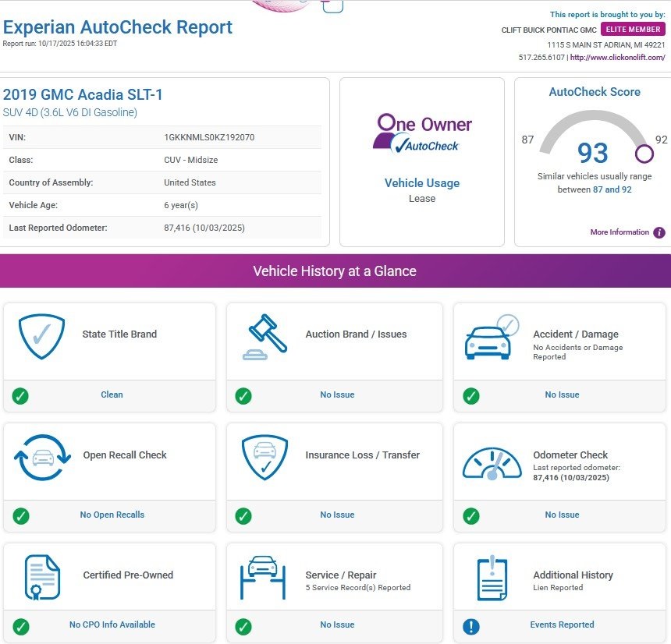Click the No Open Recalls link
The width and height of the screenshot is (671, 644).
tap(112, 515)
